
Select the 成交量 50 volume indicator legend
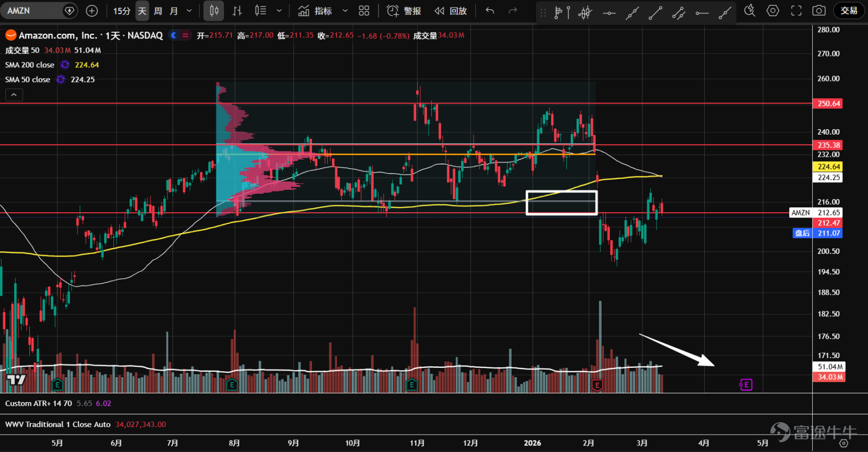22,50
